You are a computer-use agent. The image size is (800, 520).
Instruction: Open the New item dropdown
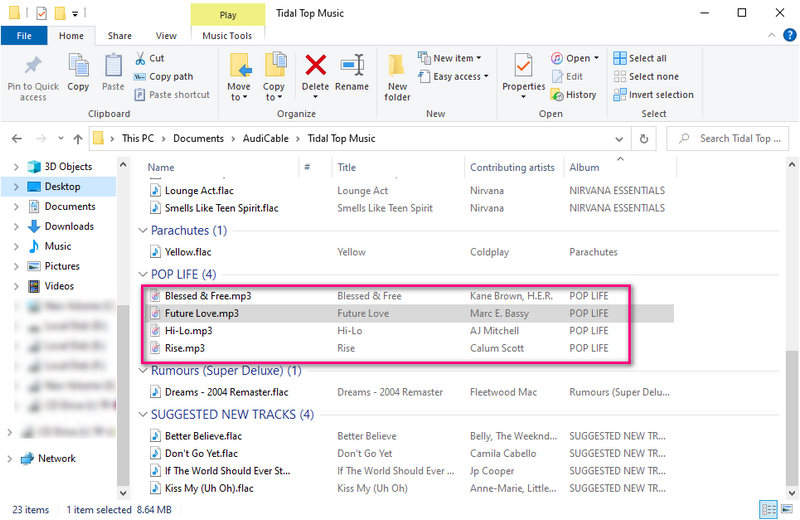pyautogui.click(x=449, y=58)
